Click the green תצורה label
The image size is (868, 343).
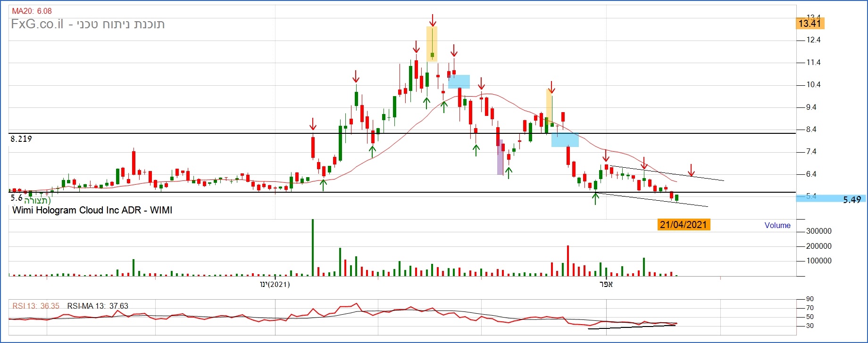click(38, 201)
